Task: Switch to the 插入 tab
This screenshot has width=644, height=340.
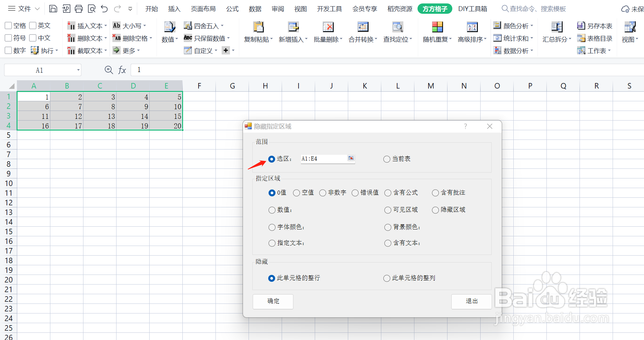Action: click(174, 9)
